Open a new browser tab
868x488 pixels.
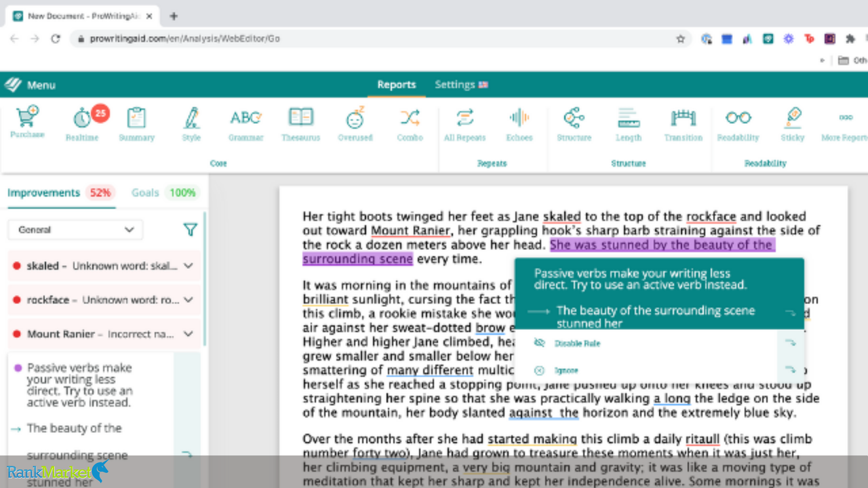[173, 16]
